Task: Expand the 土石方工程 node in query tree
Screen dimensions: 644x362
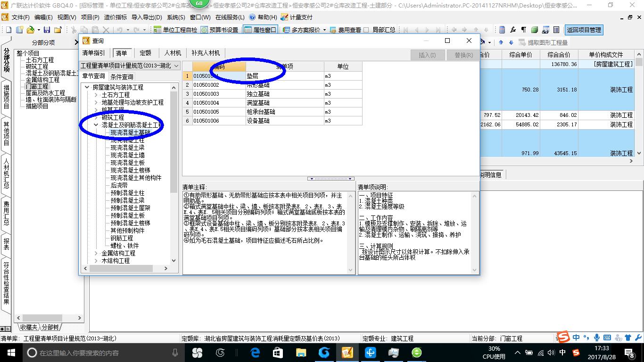Action: pyautogui.click(x=96, y=95)
